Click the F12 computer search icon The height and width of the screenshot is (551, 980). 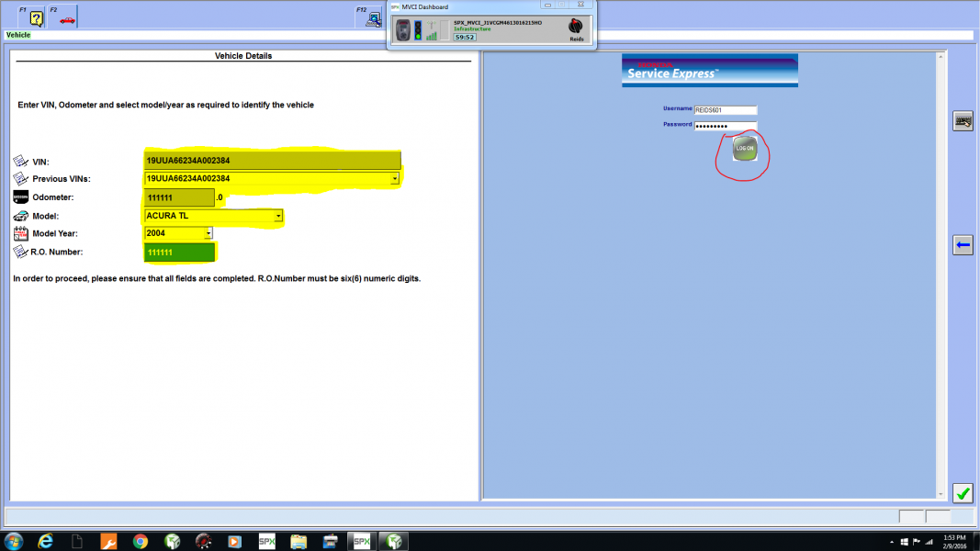[x=374, y=19]
